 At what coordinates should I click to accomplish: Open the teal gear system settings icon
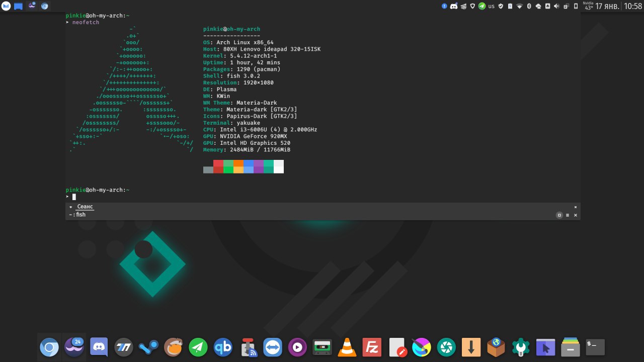tap(521, 347)
